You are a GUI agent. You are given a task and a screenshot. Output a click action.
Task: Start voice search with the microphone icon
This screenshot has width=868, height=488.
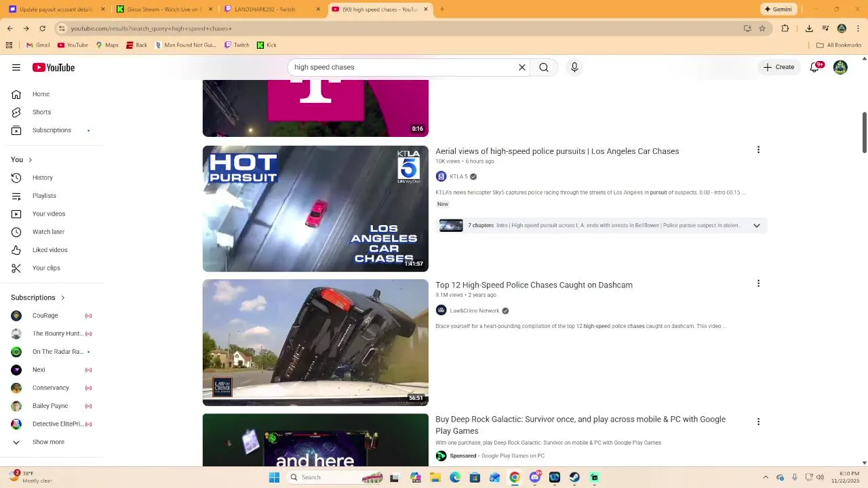[574, 67]
